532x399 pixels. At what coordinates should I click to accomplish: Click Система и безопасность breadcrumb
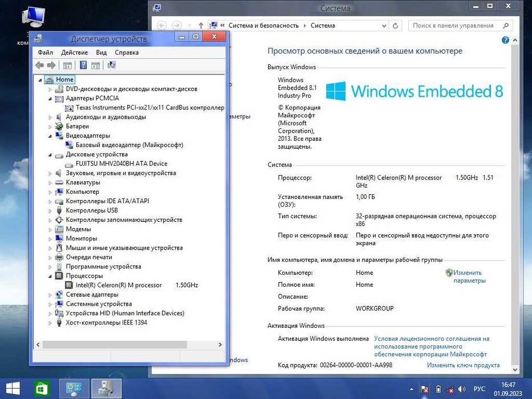(263, 26)
